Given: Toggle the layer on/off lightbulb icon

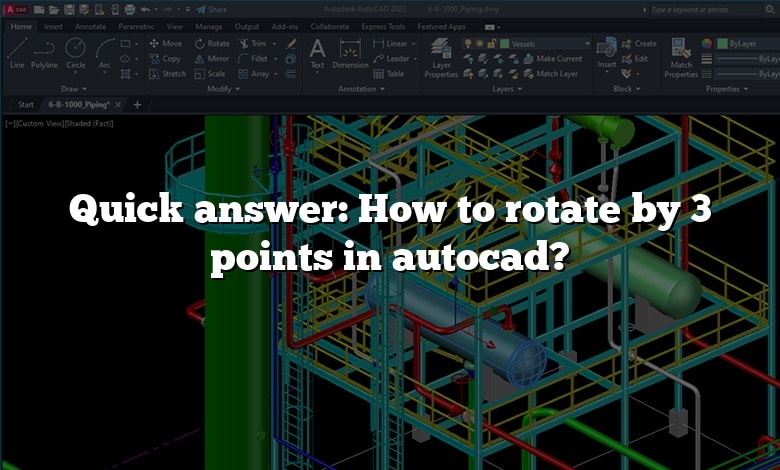Looking at the screenshot, I should click(469, 44).
